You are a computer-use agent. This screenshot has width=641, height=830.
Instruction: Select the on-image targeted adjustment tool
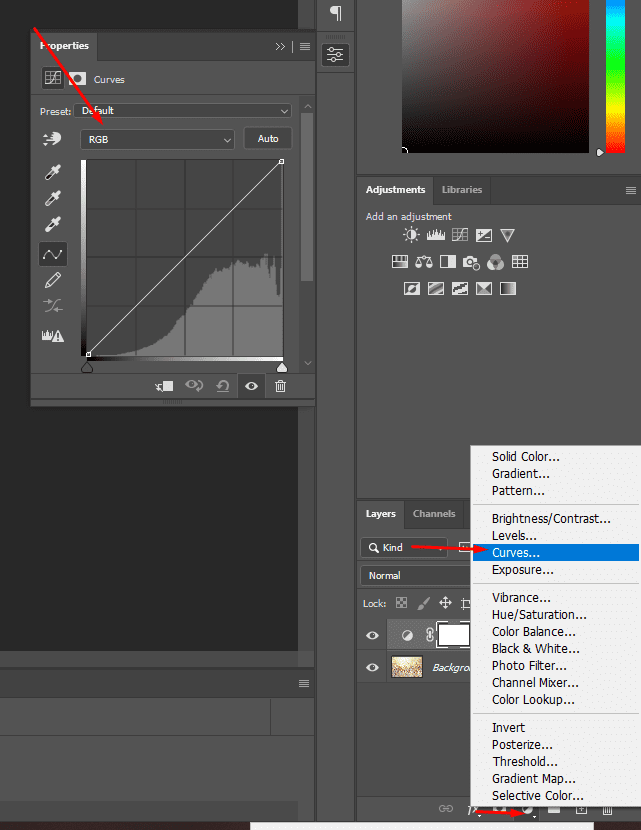pyautogui.click(x=52, y=139)
